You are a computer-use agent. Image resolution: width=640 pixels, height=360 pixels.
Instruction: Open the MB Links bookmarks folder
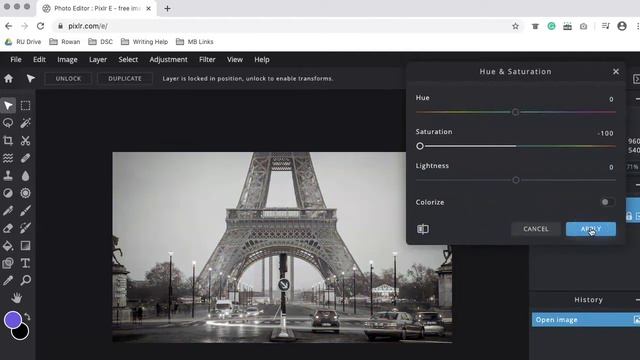195,42
